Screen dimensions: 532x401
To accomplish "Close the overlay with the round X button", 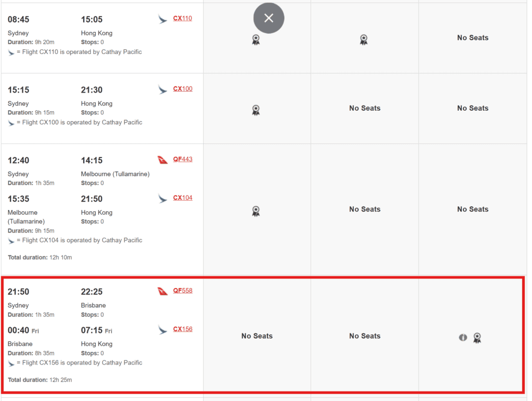I will [x=269, y=18].
